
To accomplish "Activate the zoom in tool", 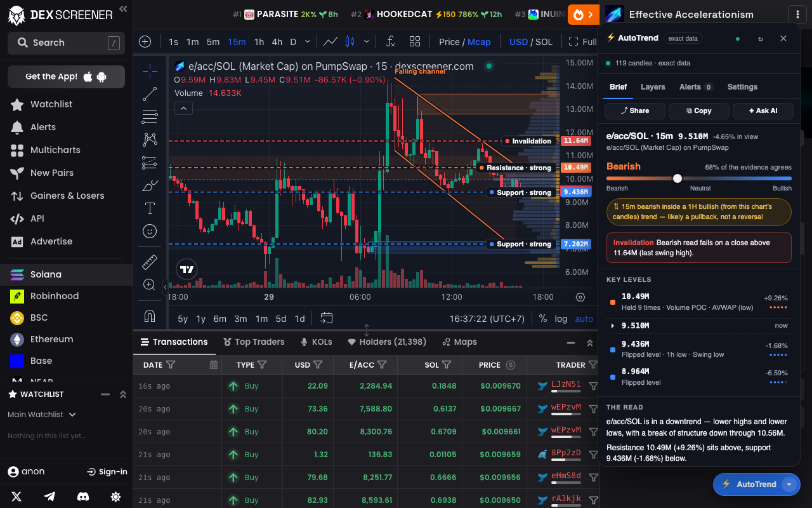I will click(x=150, y=284).
